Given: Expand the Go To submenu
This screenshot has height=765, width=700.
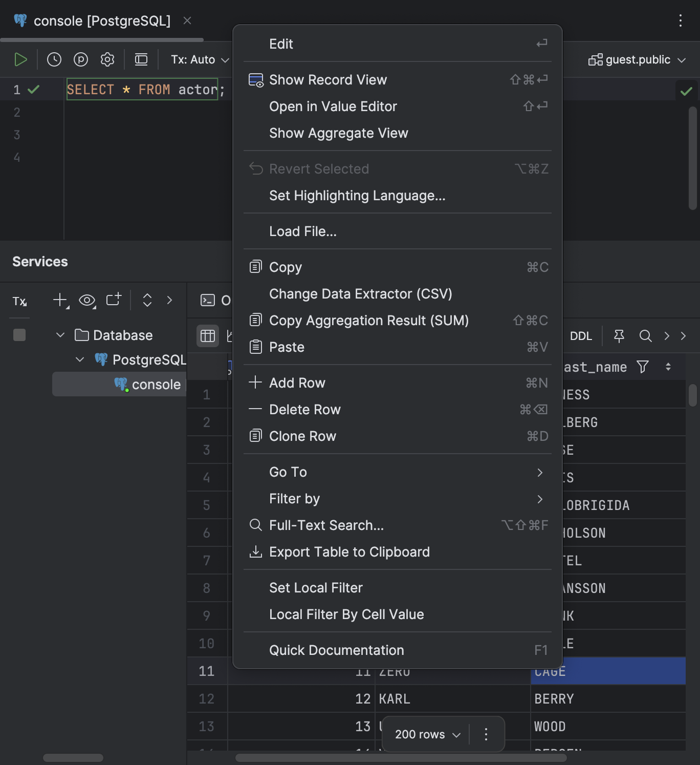Looking at the screenshot, I should (x=288, y=472).
